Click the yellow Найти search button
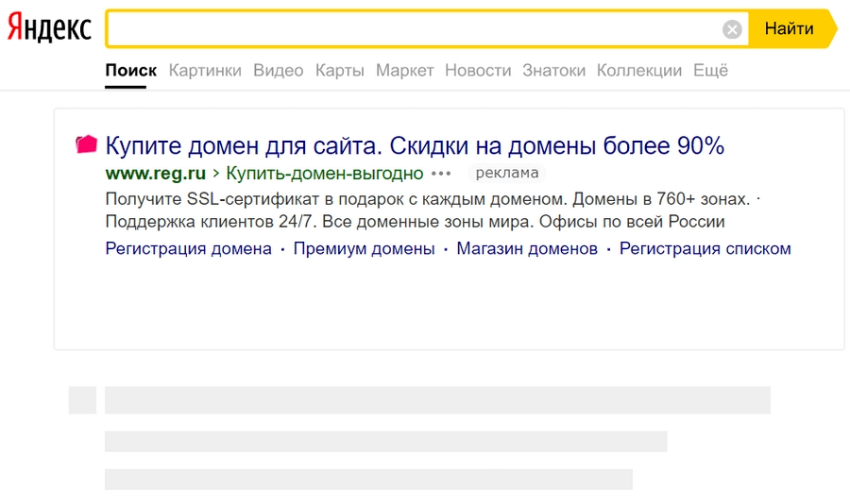This screenshot has width=850, height=504. click(792, 28)
